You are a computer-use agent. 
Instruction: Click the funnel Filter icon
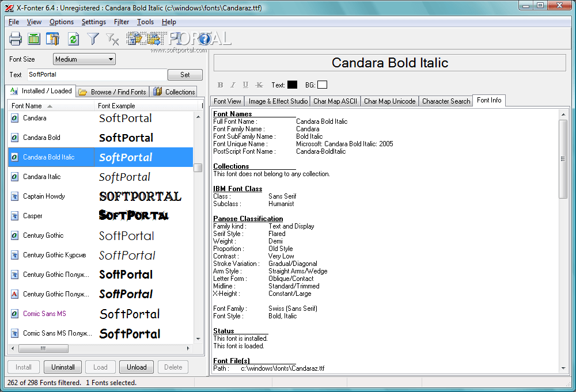tap(93, 39)
